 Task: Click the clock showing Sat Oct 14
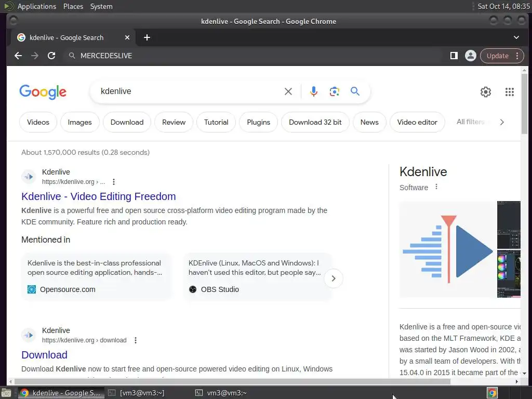503,6
